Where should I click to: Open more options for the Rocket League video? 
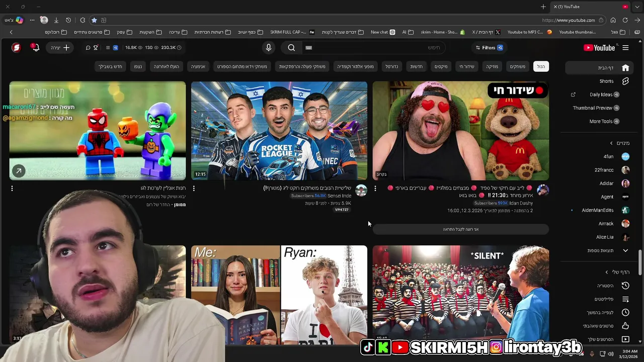[194, 189]
